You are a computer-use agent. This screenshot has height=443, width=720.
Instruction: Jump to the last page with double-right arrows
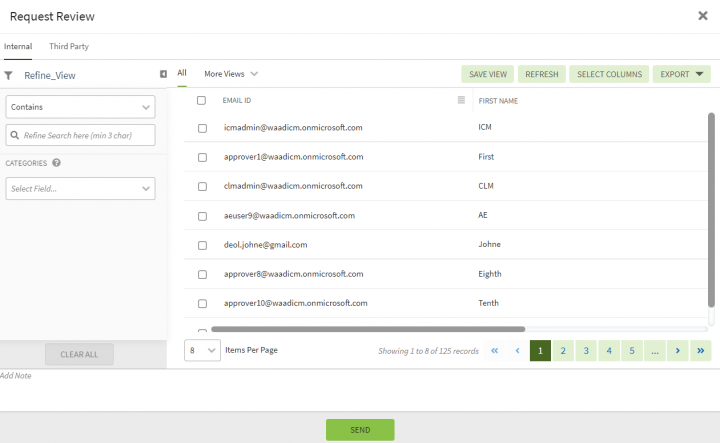click(701, 351)
